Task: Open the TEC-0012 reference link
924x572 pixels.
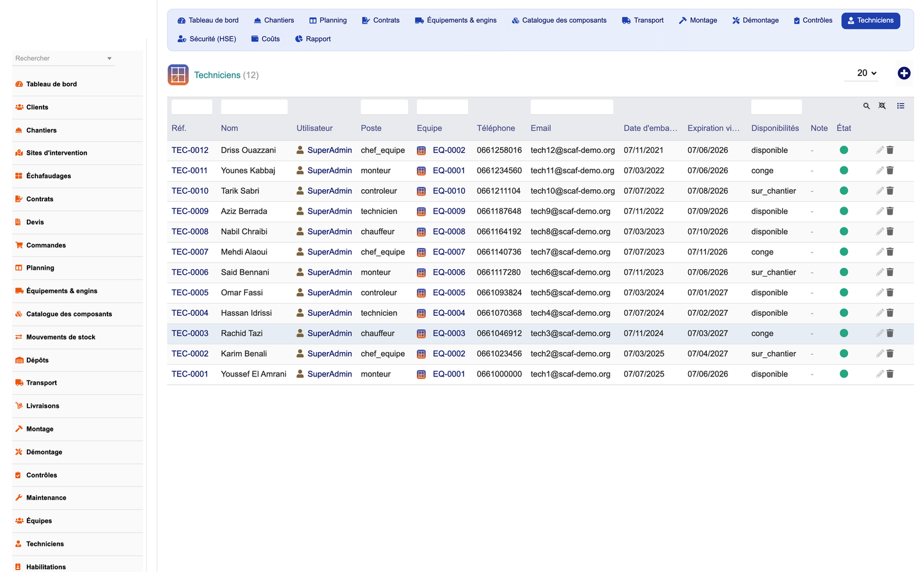Action: coord(190,150)
